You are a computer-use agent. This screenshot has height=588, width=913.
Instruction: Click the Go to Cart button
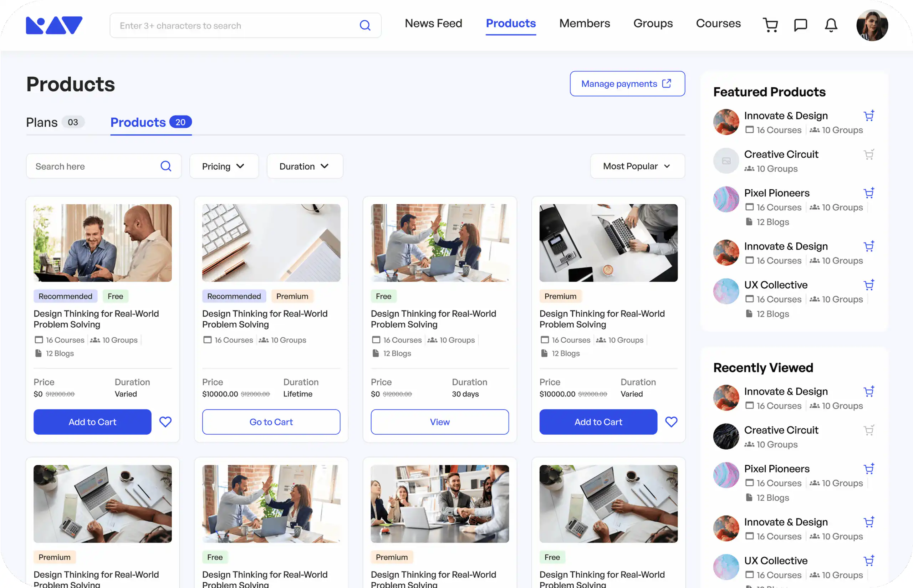coord(271,422)
